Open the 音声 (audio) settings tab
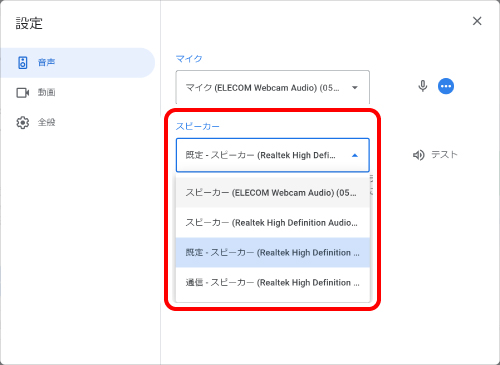 (77, 63)
